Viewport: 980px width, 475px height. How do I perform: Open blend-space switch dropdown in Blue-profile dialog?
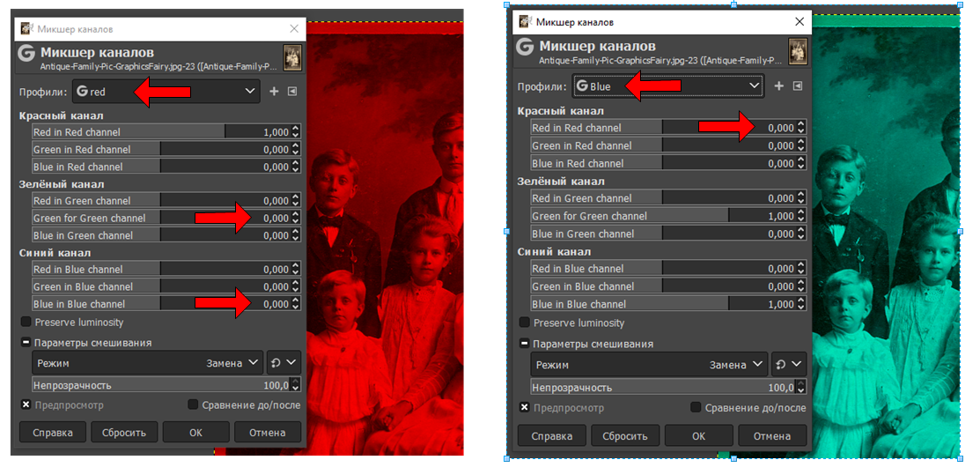[x=790, y=364]
